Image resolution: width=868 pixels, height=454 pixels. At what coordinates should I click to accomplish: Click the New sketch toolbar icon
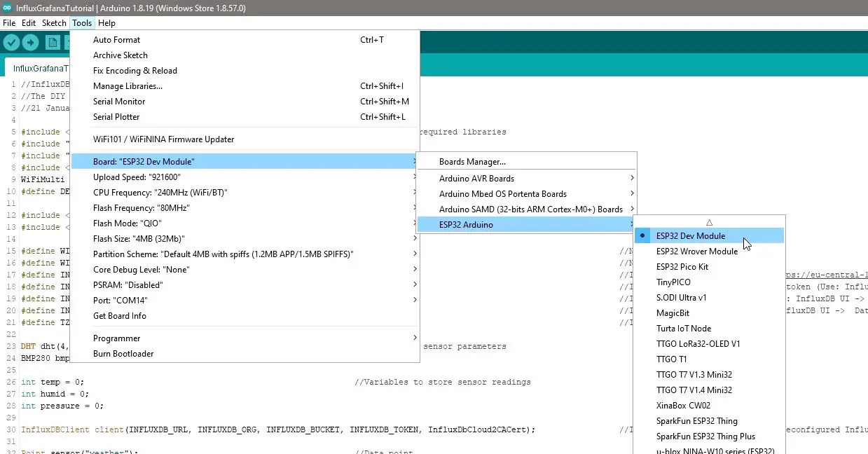(53, 43)
